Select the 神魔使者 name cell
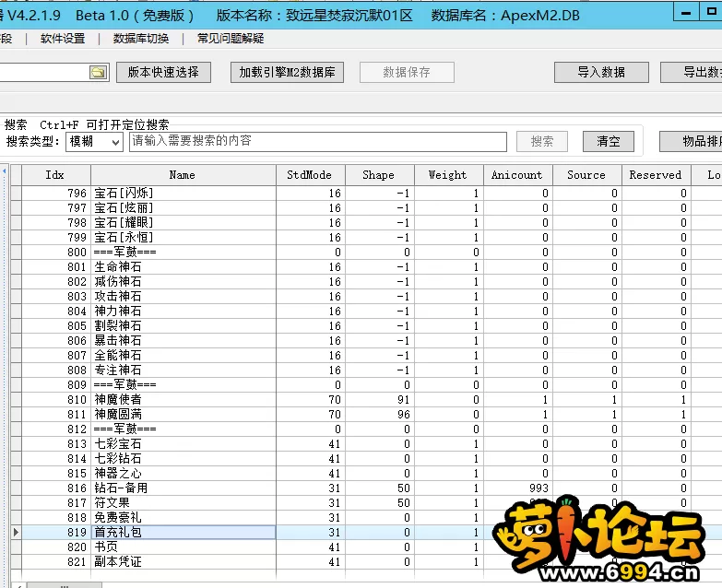Screen dimensions: 722x588 coord(183,399)
